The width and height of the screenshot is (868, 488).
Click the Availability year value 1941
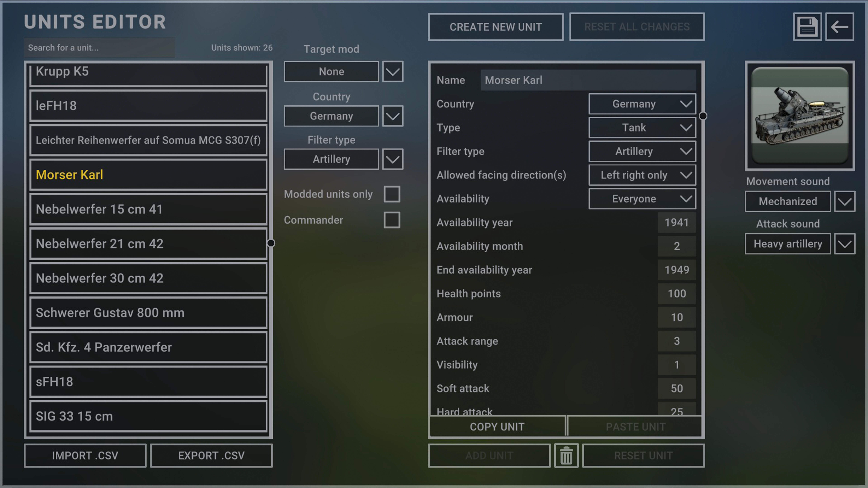pyautogui.click(x=677, y=223)
